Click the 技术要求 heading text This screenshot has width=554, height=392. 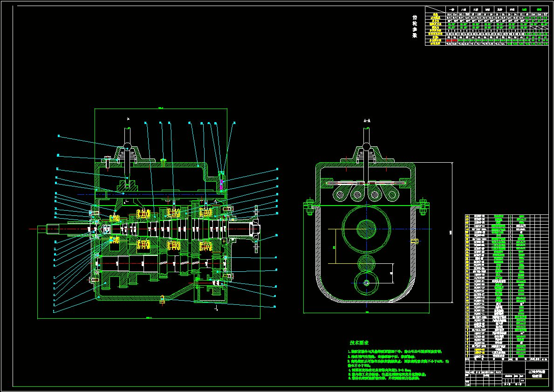point(359,343)
